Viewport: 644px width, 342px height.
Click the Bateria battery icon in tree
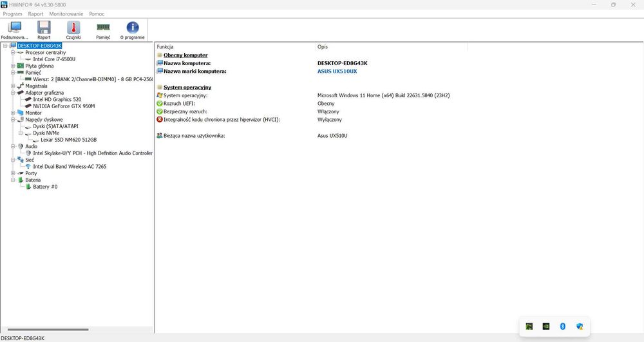(21, 180)
